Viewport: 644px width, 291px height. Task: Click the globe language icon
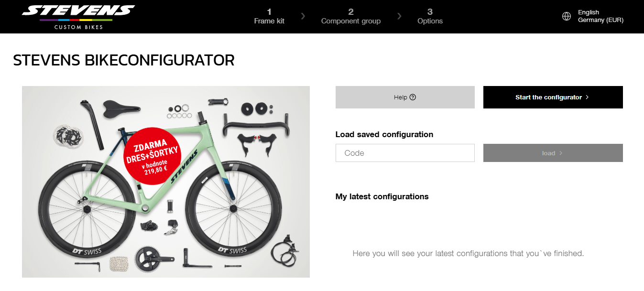(x=567, y=17)
